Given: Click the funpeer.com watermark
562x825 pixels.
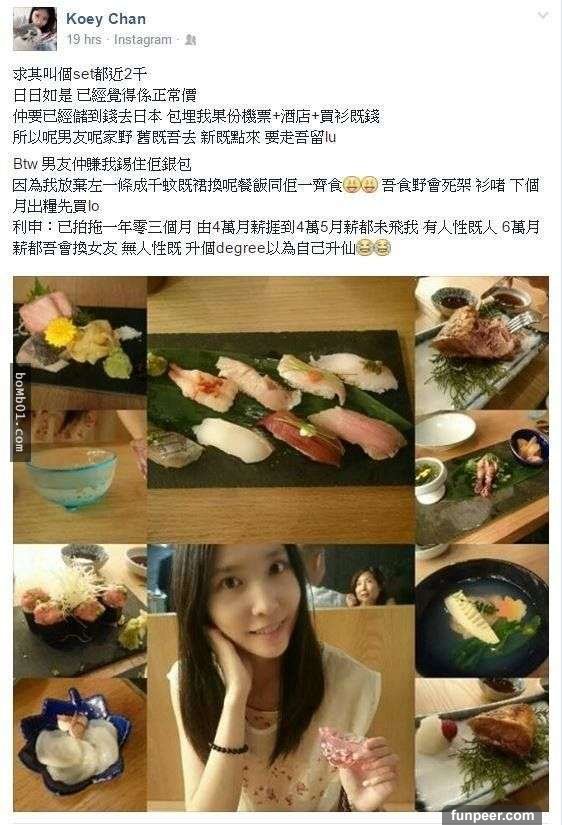Looking at the screenshot, I should tap(492, 816).
